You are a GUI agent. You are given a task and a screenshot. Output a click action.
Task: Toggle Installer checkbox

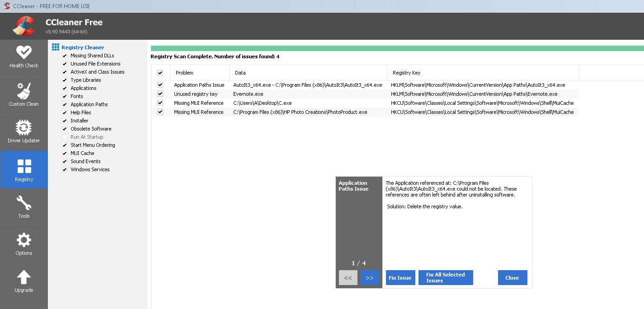(x=65, y=121)
